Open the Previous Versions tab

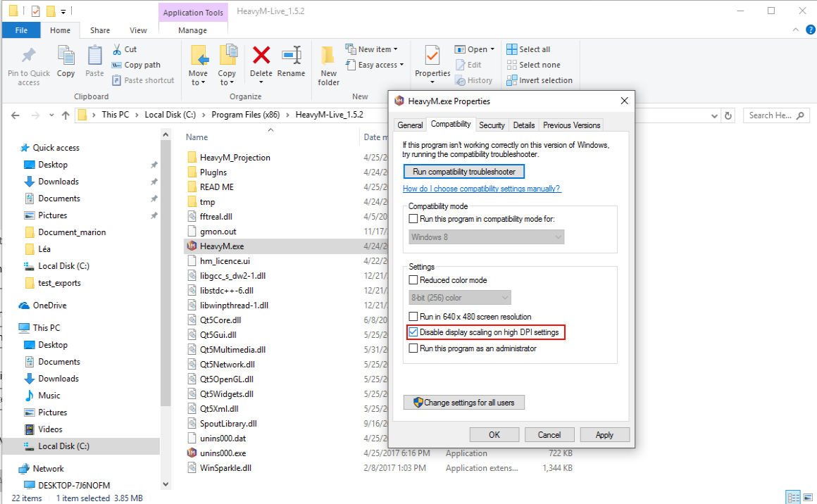[x=572, y=125]
